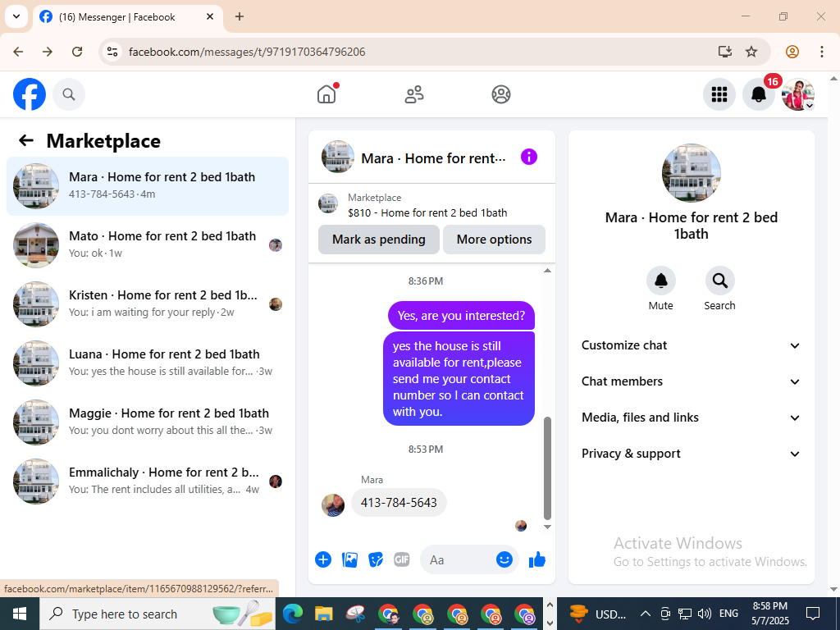Image resolution: width=840 pixels, height=630 pixels.
Task: Open Facebook search magnifier
Action: click(x=69, y=94)
